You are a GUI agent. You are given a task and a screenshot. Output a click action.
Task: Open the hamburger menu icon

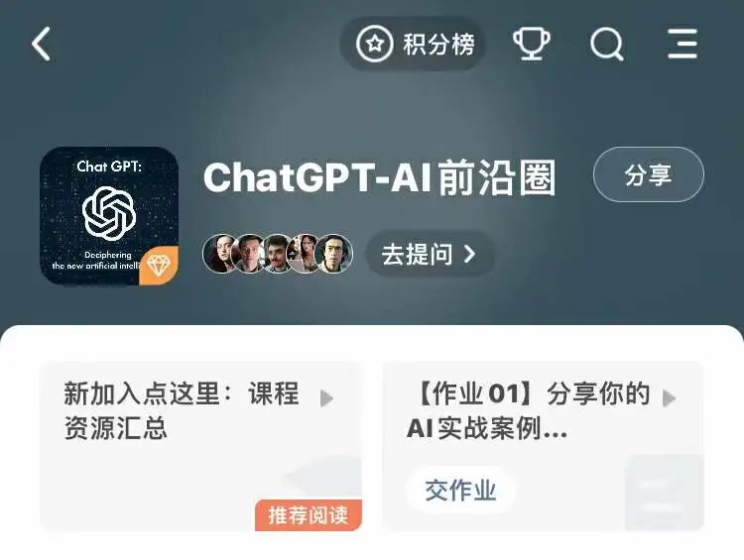[682, 44]
